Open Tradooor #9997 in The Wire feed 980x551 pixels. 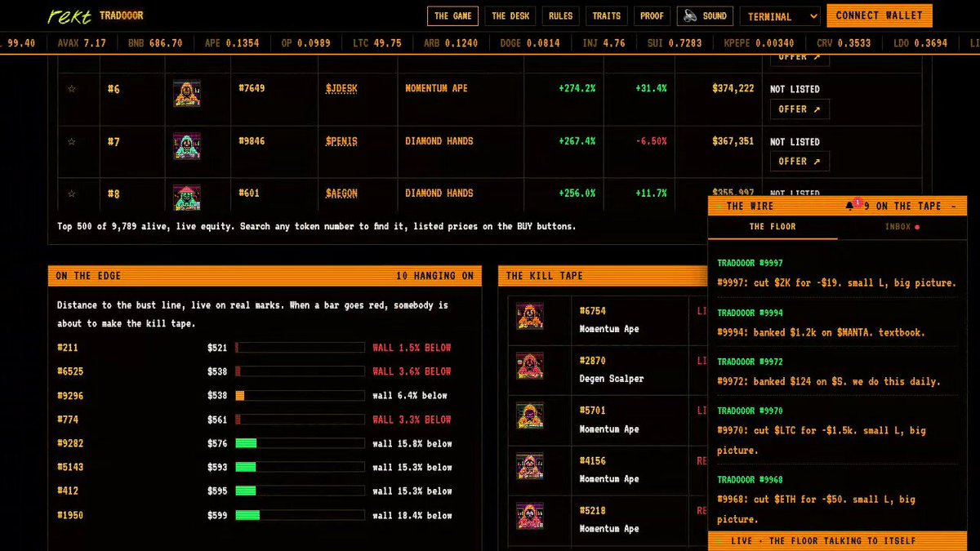tap(750, 263)
